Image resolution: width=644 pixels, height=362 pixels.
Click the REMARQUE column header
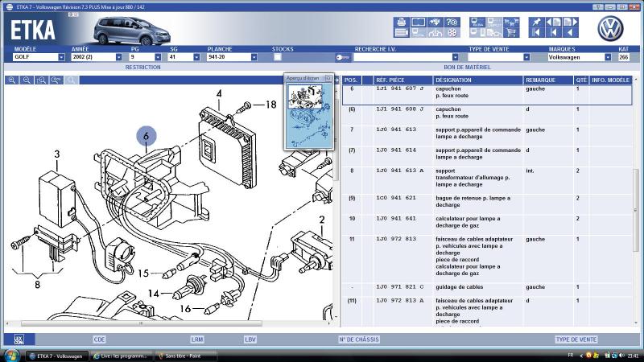tap(548, 80)
